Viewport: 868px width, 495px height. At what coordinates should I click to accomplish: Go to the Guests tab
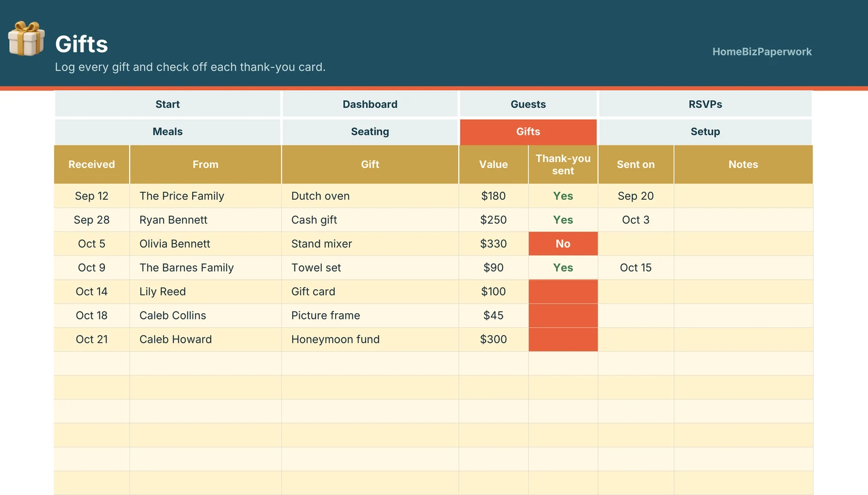pos(528,104)
